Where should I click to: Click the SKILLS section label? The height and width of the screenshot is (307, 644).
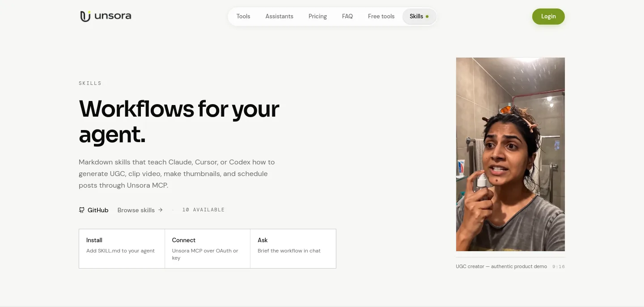point(90,84)
